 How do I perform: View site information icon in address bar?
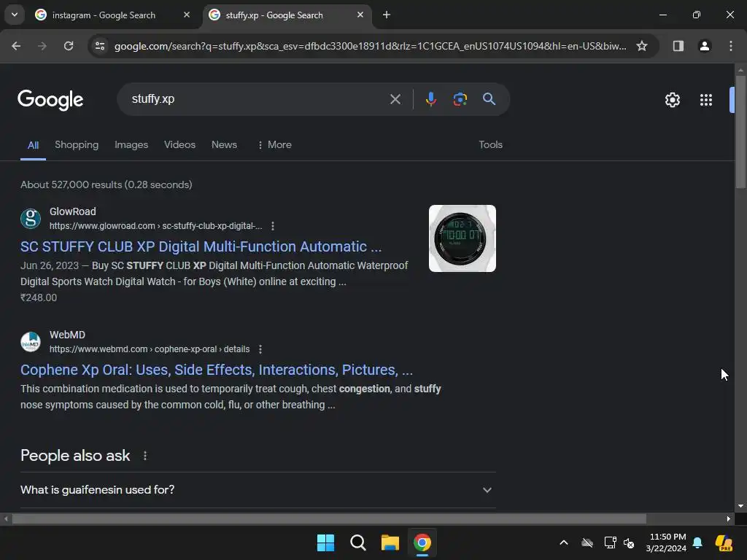pyautogui.click(x=100, y=46)
